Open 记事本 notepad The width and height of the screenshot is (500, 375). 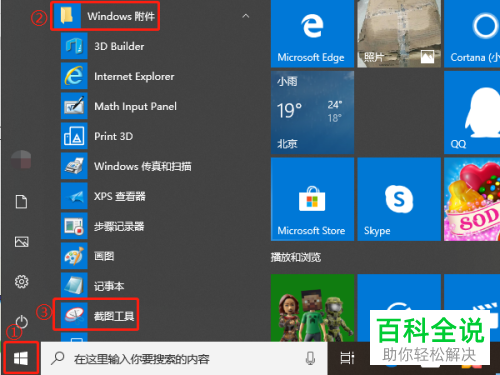tap(93, 286)
